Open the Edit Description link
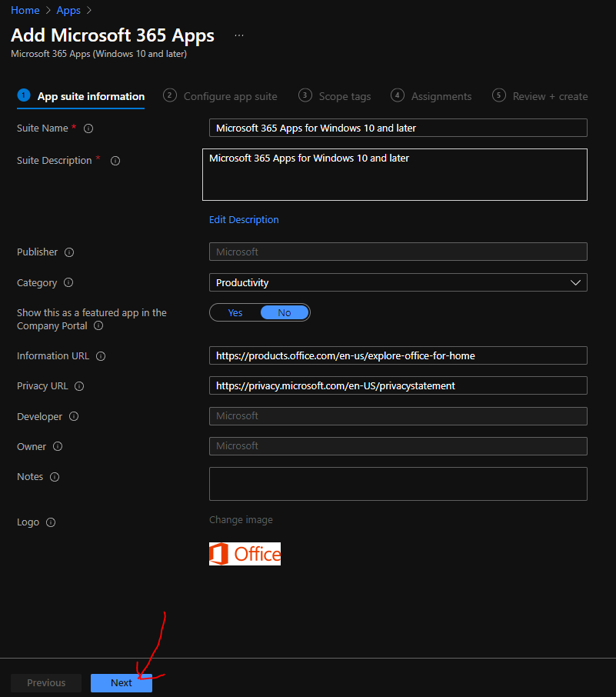 coord(244,219)
